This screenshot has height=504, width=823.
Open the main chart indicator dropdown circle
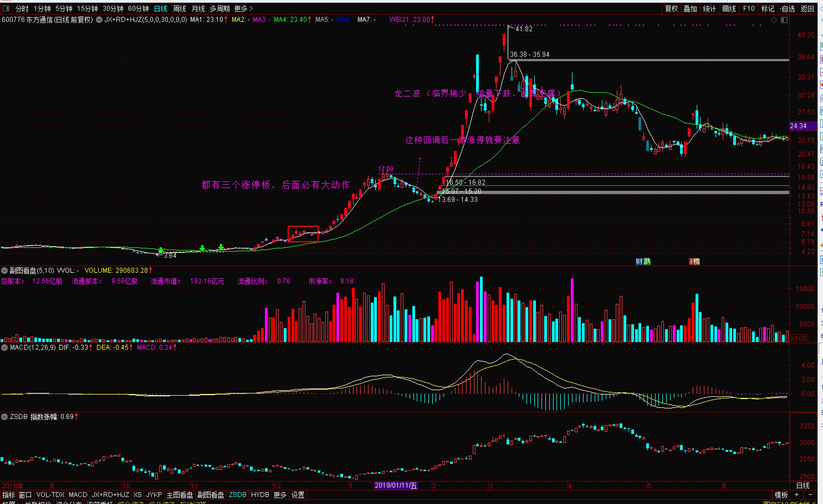click(x=99, y=20)
